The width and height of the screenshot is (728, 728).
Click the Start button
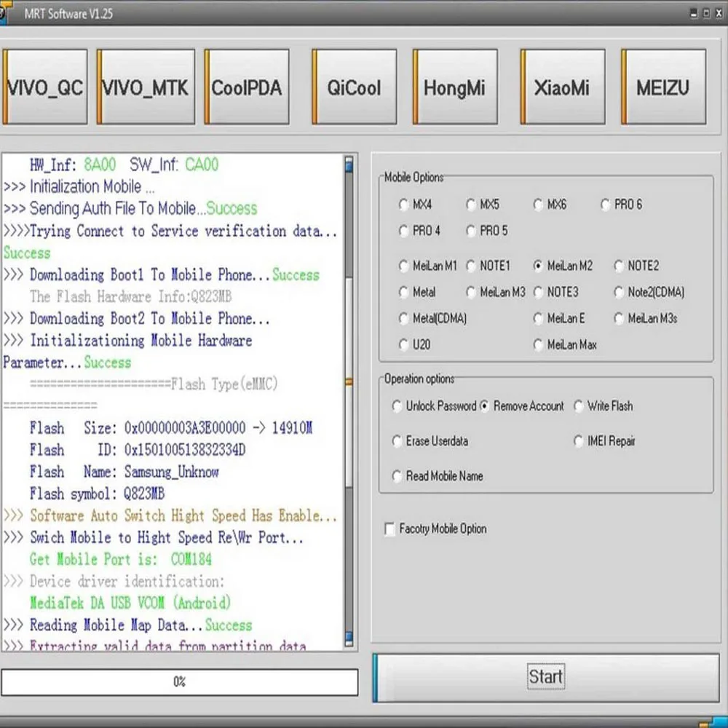click(546, 677)
